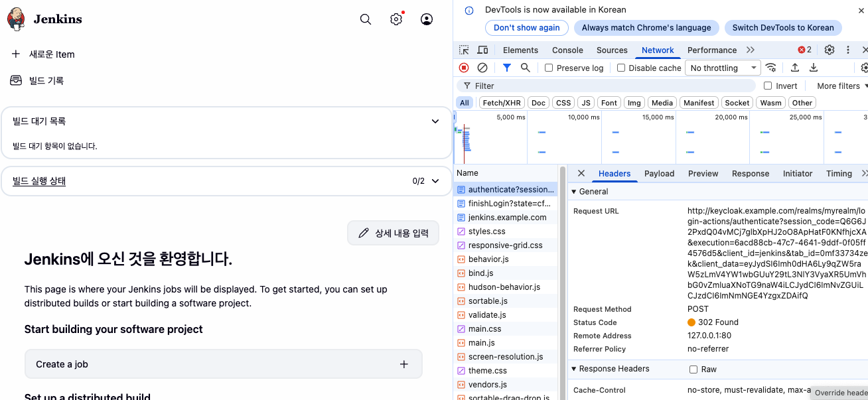This screenshot has height=400, width=868.
Task: Switch to the Performance panel tab
Action: pos(712,50)
